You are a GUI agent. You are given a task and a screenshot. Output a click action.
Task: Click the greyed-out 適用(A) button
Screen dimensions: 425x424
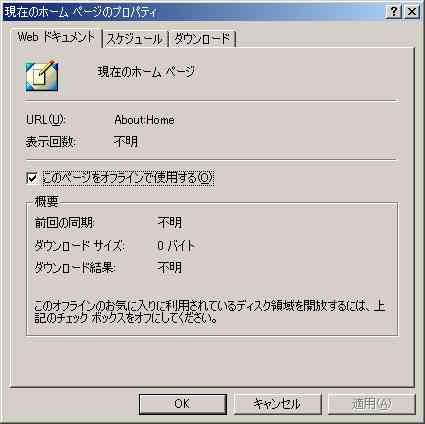point(372,404)
